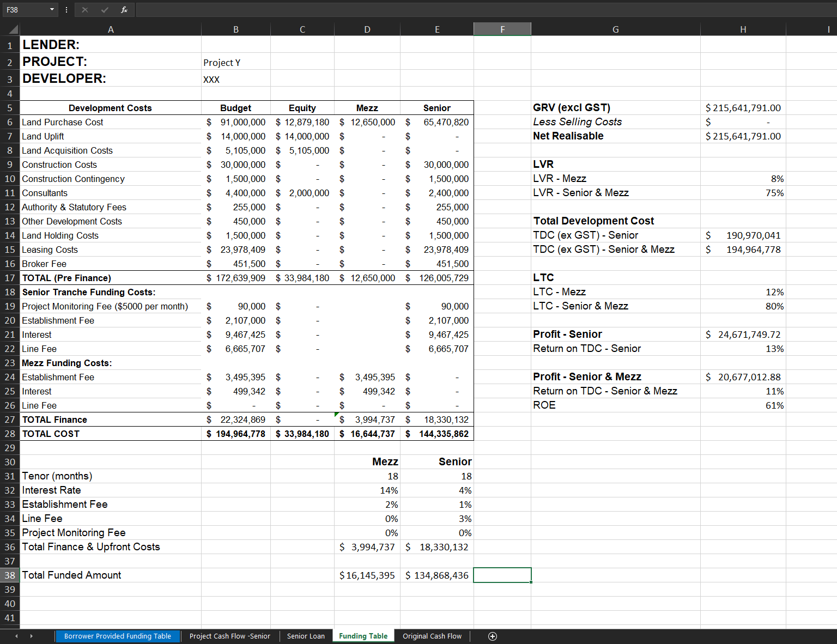Select Profit - Senior value 24,671,749.72
The width and height of the screenshot is (837, 644).
(x=743, y=335)
